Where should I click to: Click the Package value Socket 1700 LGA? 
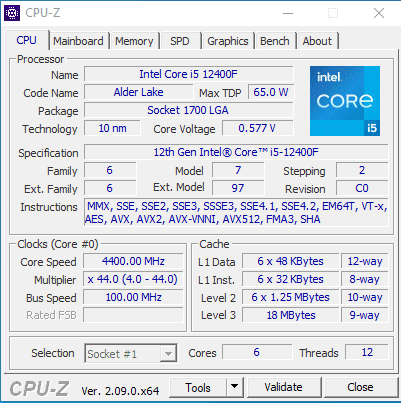[x=189, y=110]
